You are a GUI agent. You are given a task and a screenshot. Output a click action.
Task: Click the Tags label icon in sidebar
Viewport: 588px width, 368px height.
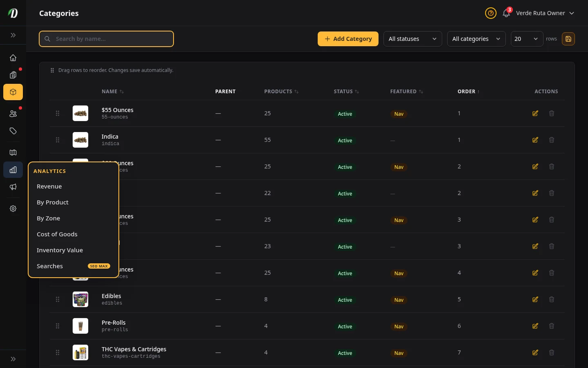(x=13, y=131)
